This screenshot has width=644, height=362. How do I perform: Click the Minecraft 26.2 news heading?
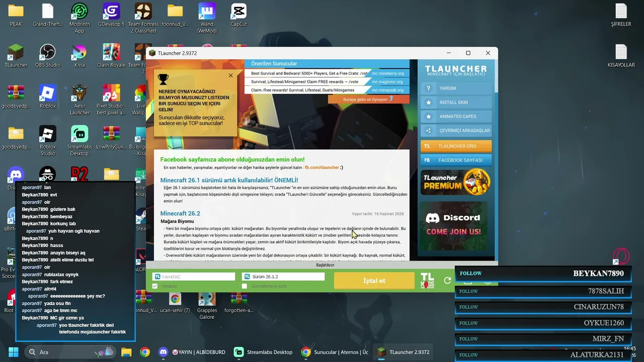180,214
